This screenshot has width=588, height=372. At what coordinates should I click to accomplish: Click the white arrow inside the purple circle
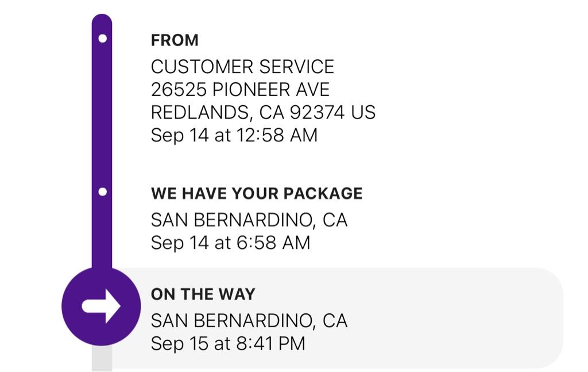(x=102, y=306)
